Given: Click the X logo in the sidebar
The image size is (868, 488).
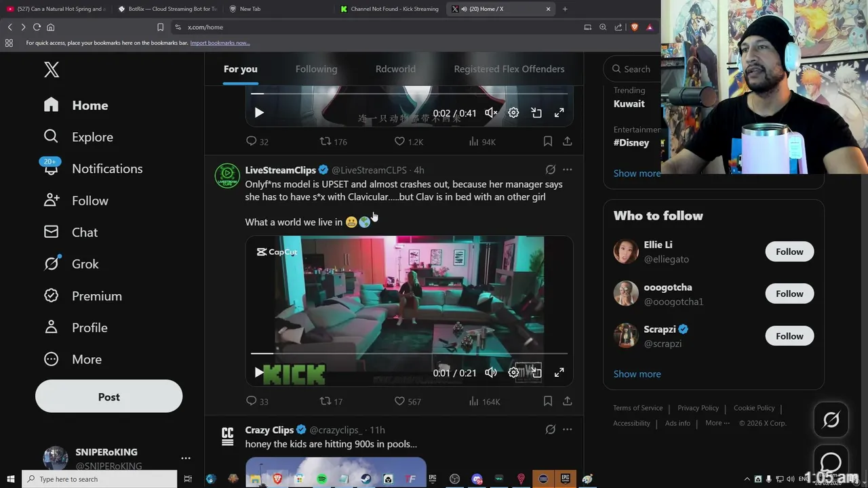Looking at the screenshot, I should (x=52, y=69).
